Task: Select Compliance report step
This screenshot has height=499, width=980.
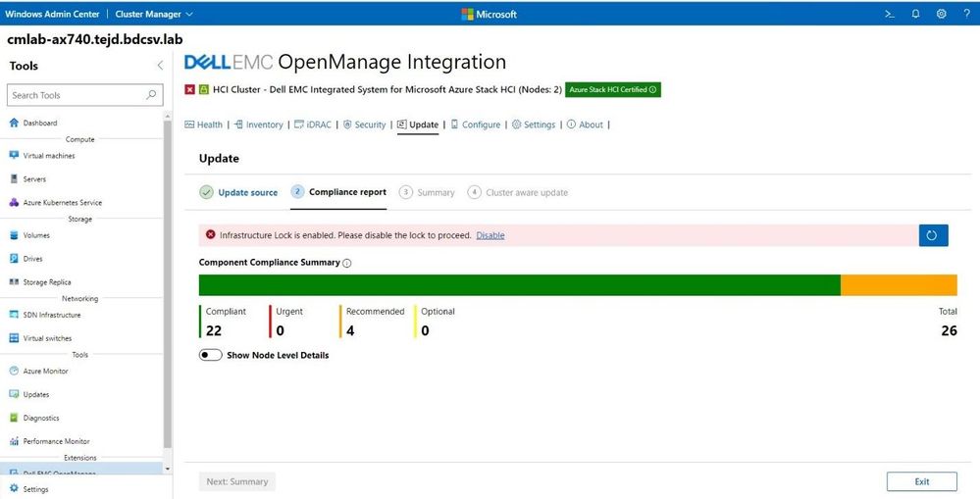Action: [338, 192]
